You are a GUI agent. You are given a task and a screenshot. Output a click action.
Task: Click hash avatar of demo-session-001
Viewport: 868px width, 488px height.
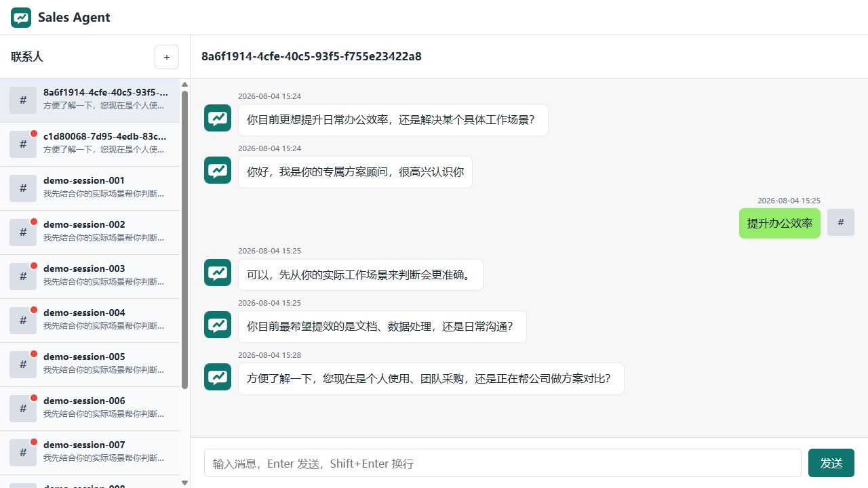pos(23,188)
